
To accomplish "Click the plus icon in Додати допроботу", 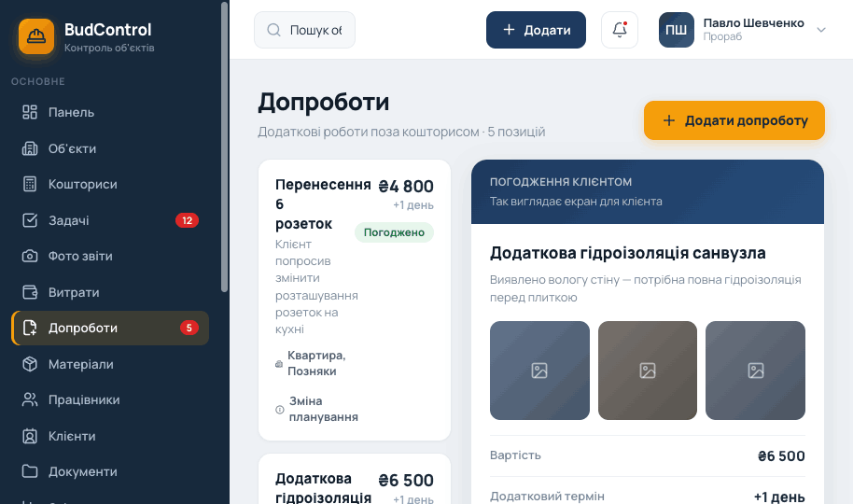I will pyautogui.click(x=669, y=120).
